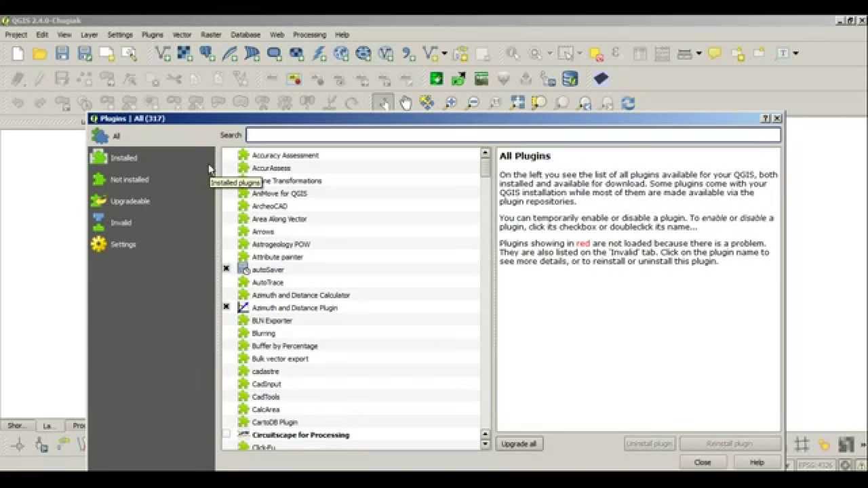868x488 pixels.
Task: Open the Invalid plugins tab
Action: click(x=152, y=223)
